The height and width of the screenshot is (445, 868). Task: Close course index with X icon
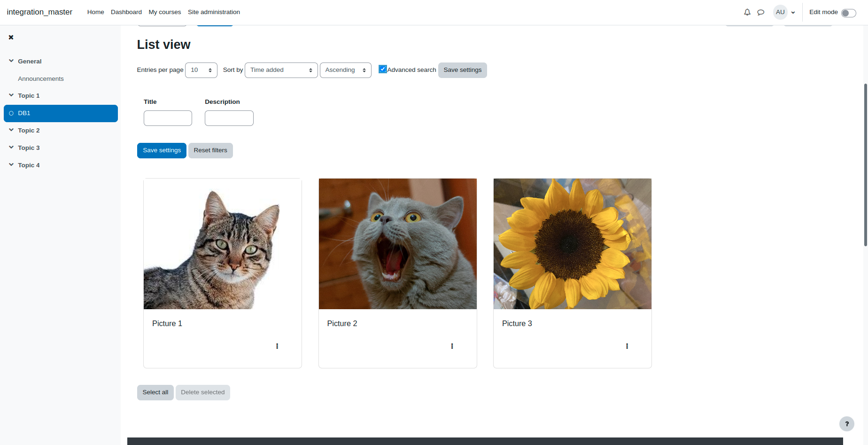click(11, 37)
